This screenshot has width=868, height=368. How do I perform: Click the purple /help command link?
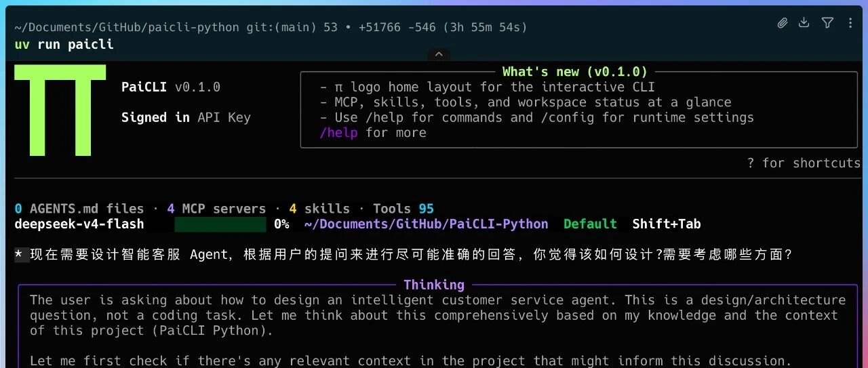(338, 133)
